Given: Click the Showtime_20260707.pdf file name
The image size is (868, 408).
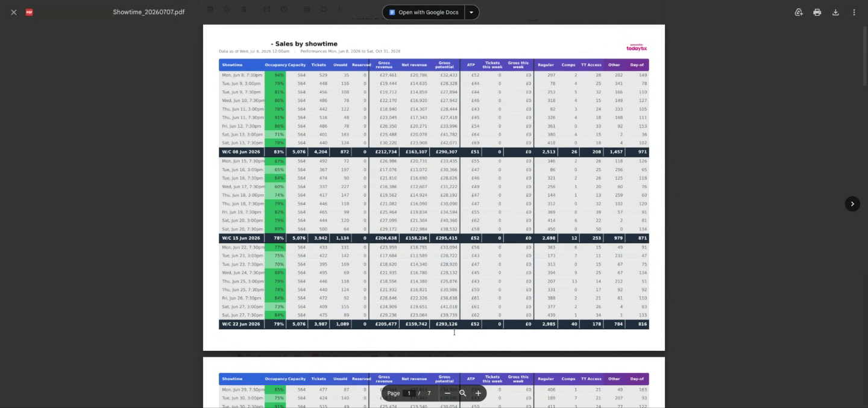Looking at the screenshot, I should (x=148, y=12).
